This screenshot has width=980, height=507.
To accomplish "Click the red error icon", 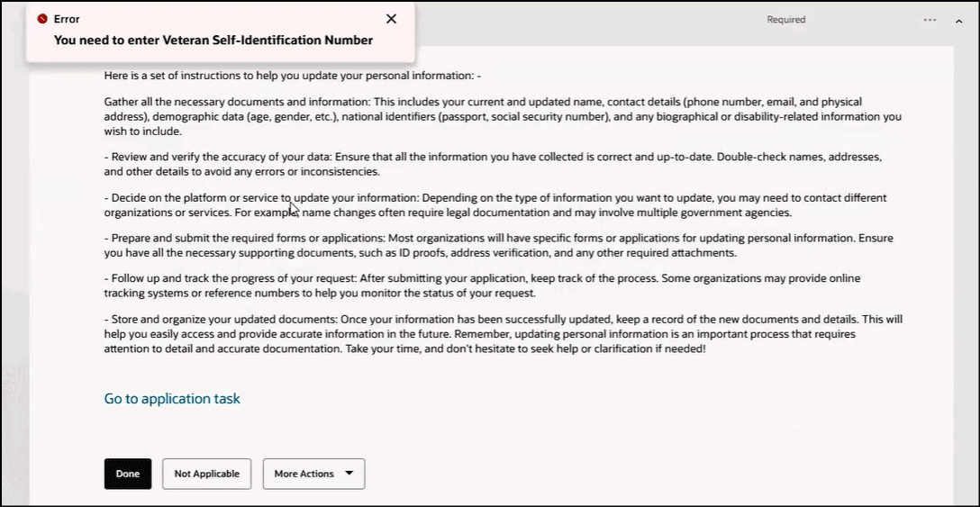I will point(42,19).
